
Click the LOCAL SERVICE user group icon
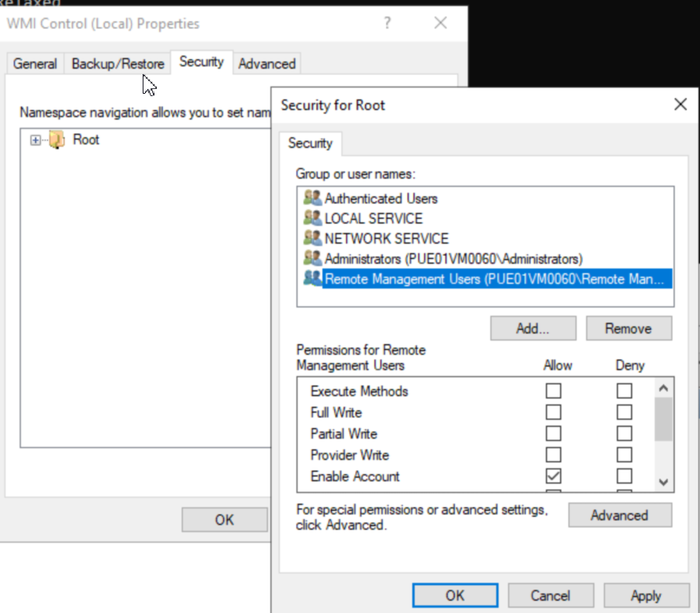coord(312,218)
